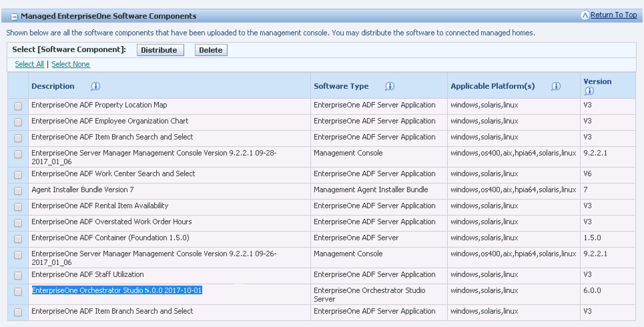Click the Management Agent Installer Bundle type cell
This screenshot has width=644, height=327.
click(371, 190)
